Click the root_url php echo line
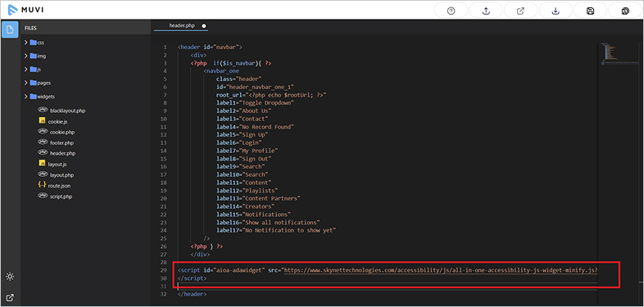644x307 pixels. 271,95
